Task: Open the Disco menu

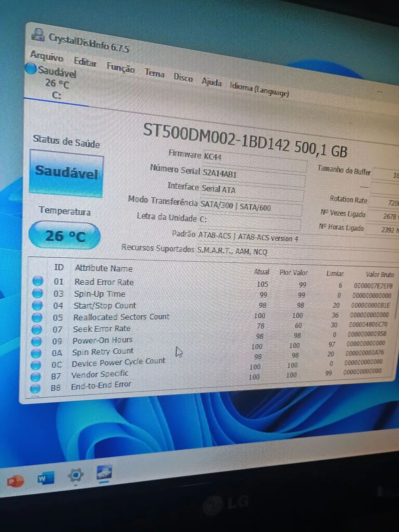Action: tap(183, 77)
